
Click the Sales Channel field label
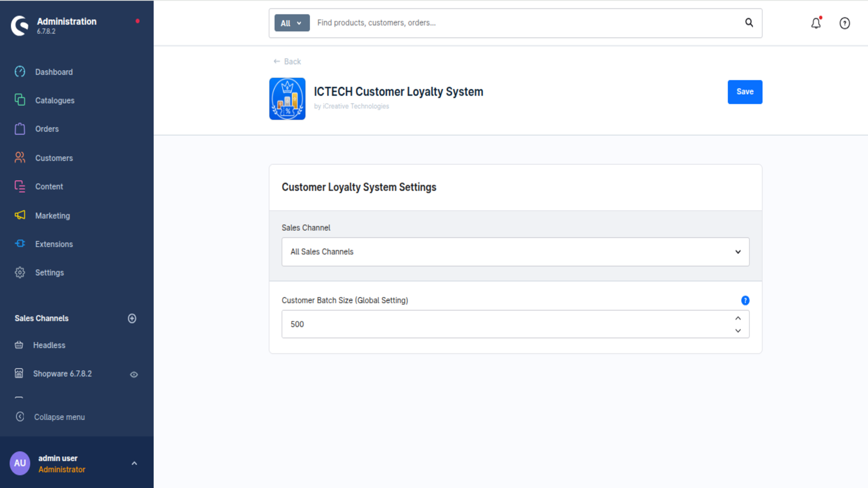[x=306, y=228]
